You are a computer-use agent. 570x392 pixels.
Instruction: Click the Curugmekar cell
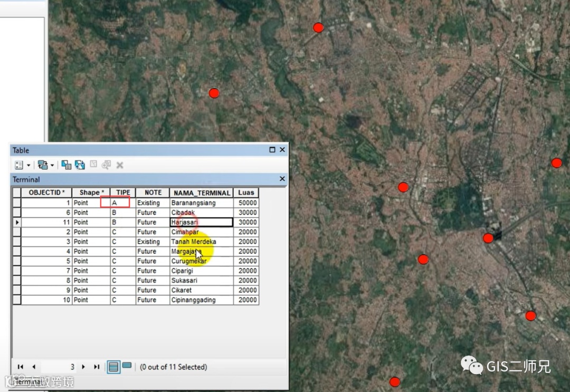(x=202, y=261)
